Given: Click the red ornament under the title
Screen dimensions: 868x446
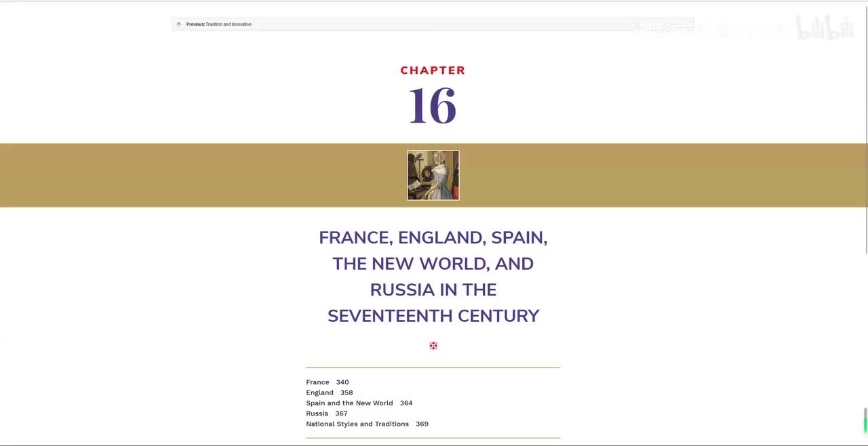Looking at the screenshot, I should (x=433, y=346).
